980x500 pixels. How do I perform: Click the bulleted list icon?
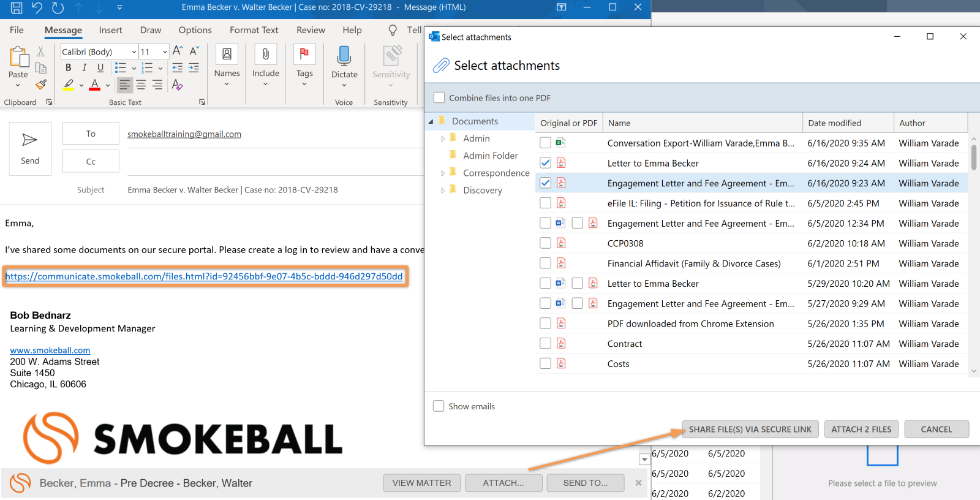coord(121,68)
